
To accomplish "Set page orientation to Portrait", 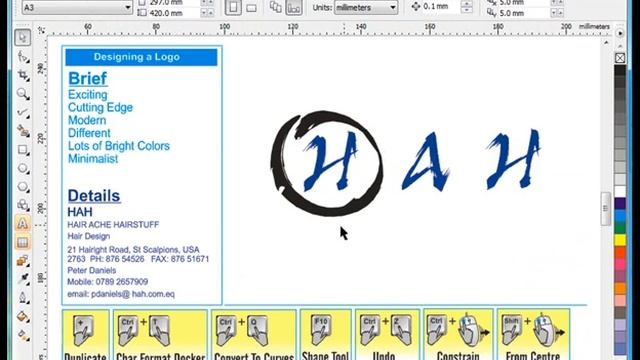I will click(x=233, y=7).
